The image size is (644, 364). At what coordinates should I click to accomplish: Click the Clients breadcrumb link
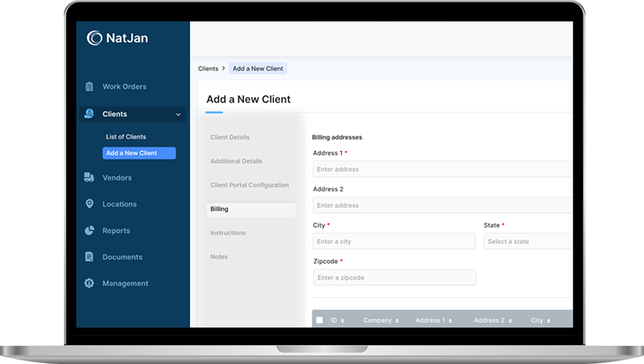208,68
